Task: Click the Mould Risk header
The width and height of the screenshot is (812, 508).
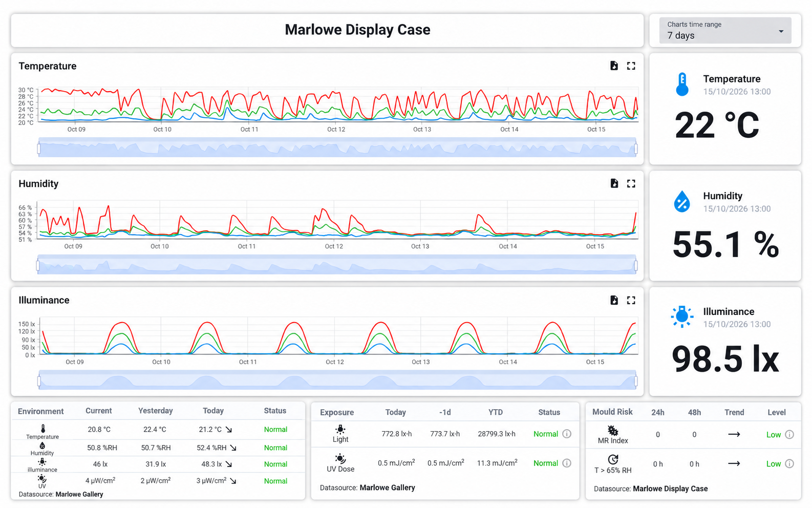Action: coord(612,412)
